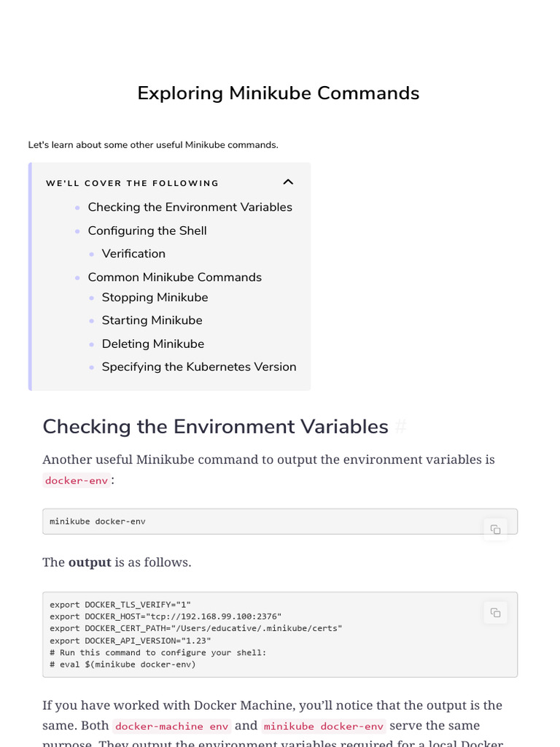Jump to Configuring the Shell section
The image size is (560, 747).
coord(147,231)
